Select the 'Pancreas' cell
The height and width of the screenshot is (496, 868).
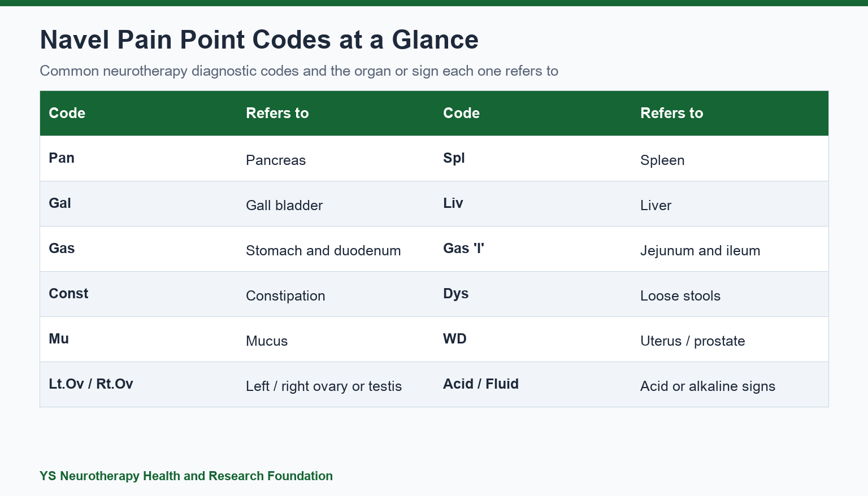(x=336, y=158)
